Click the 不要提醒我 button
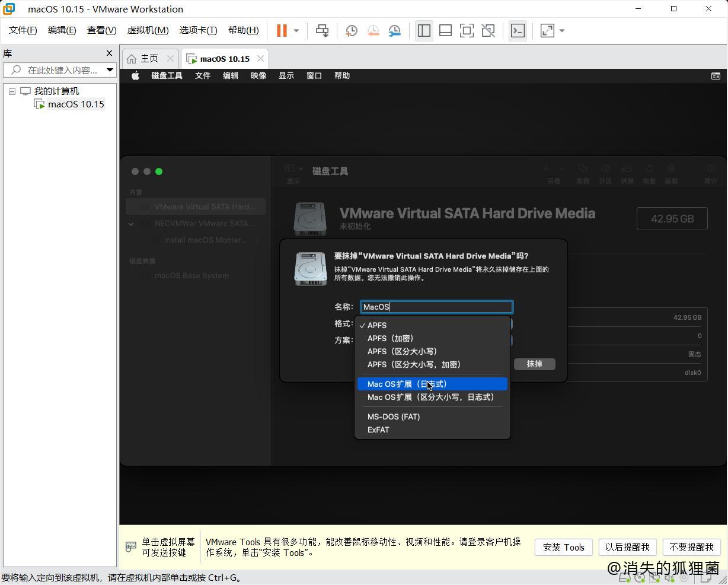This screenshot has width=728, height=585. (691, 547)
